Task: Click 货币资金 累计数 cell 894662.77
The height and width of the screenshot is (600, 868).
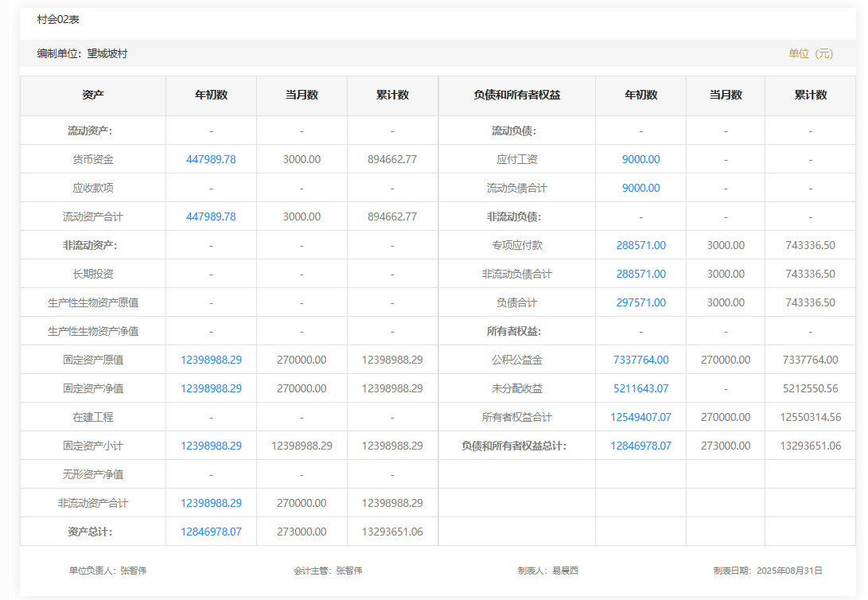Action: 392,159
